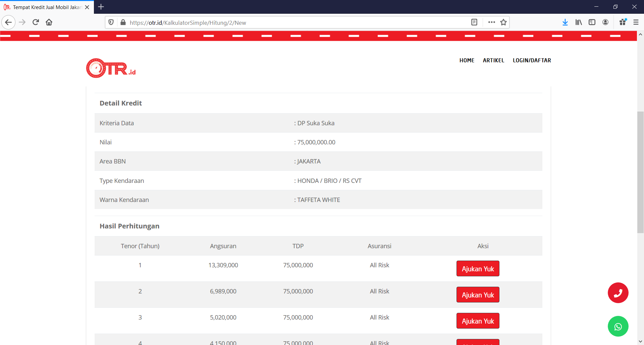Click the Warna Kendaraan label

tap(124, 200)
